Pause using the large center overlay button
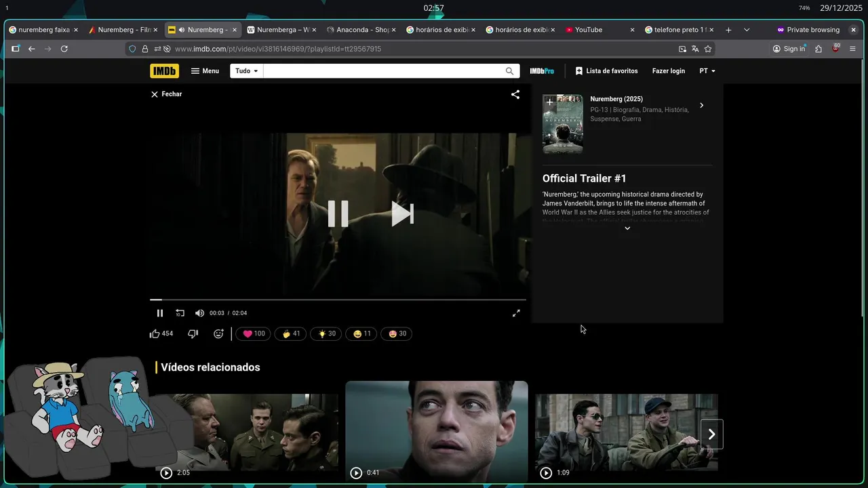This screenshot has width=868, height=488. click(338, 213)
